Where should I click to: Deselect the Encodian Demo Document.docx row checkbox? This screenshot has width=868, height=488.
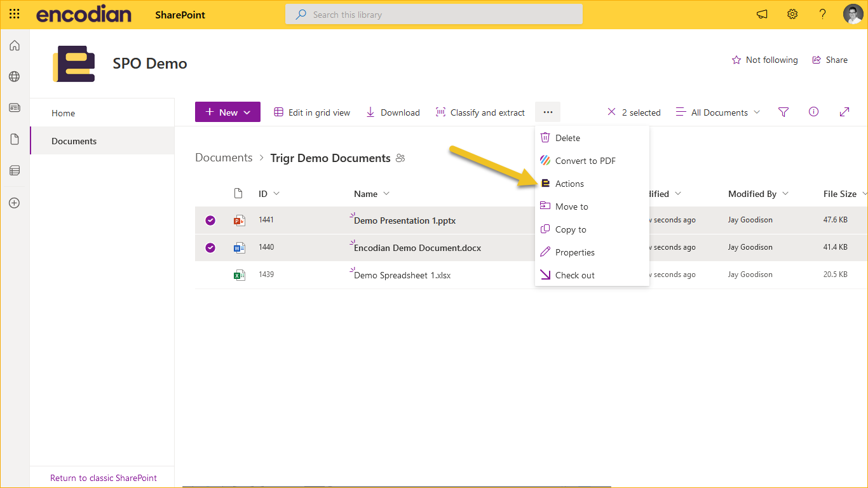tap(210, 248)
